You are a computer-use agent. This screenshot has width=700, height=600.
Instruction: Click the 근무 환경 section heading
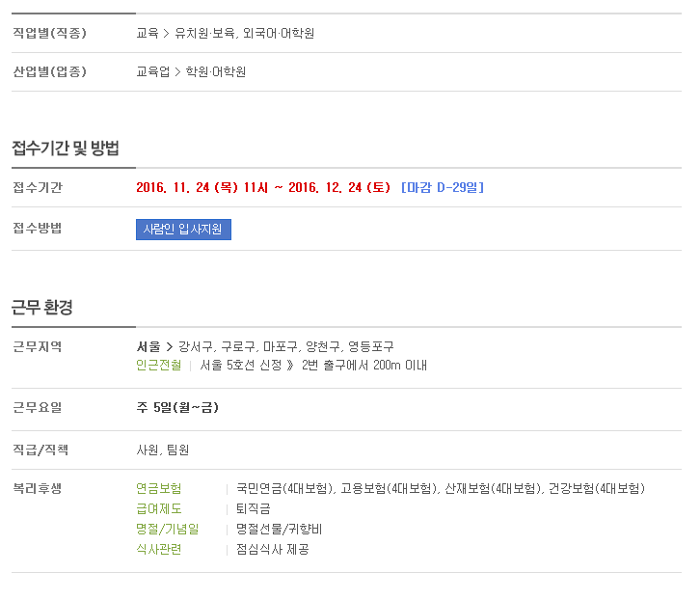click(42, 307)
